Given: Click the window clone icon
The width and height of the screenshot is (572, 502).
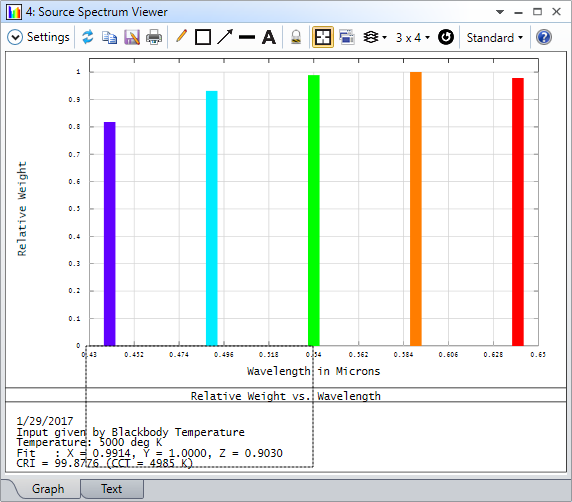Looking at the screenshot, I should click(x=347, y=37).
